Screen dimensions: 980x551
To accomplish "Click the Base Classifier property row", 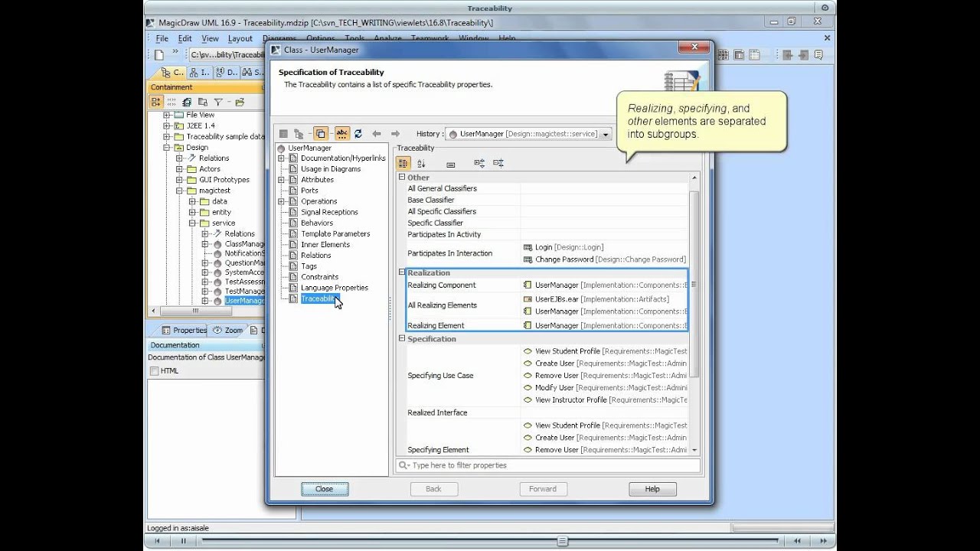I will click(x=547, y=200).
